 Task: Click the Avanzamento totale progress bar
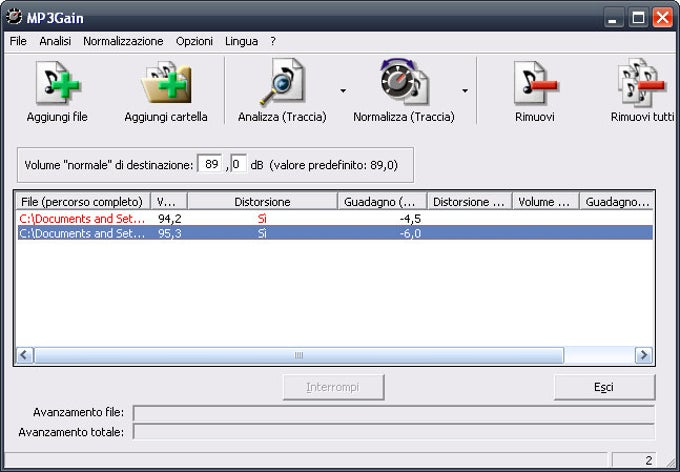pyautogui.click(x=393, y=432)
